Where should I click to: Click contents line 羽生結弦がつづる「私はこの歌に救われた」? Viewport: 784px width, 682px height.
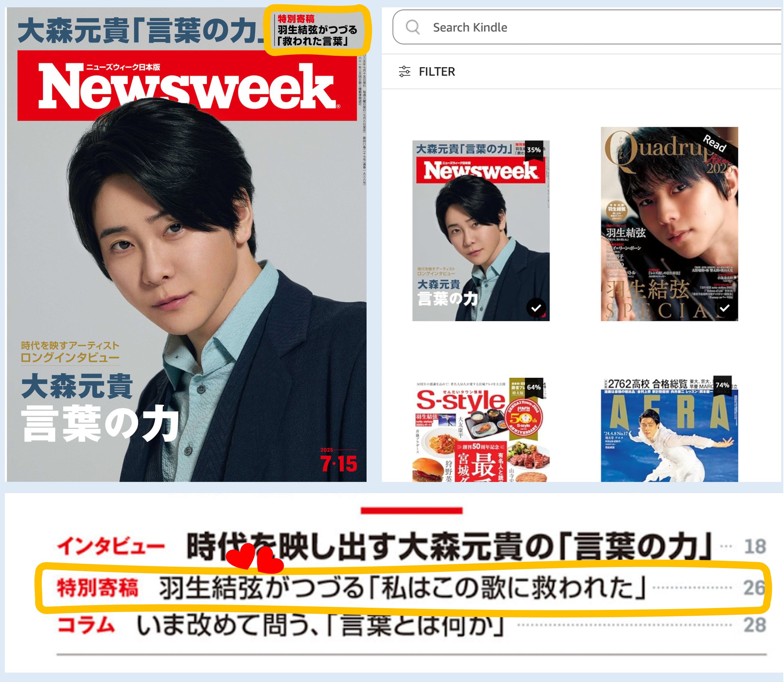(403, 588)
